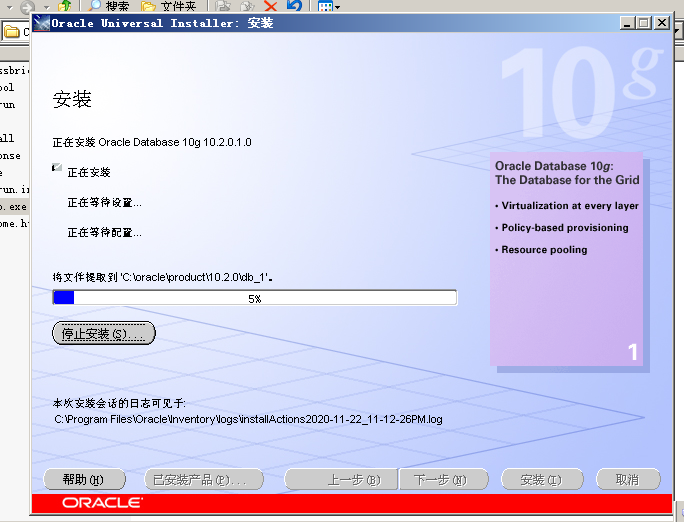Click the 正在等待配置... status line
Image resolution: width=684 pixels, height=522 pixels.
tap(104, 233)
